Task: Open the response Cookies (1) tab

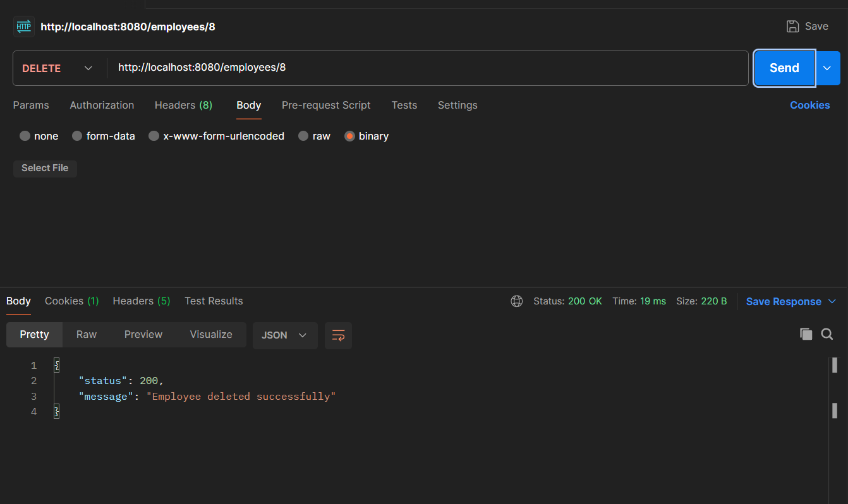Action: [72, 301]
